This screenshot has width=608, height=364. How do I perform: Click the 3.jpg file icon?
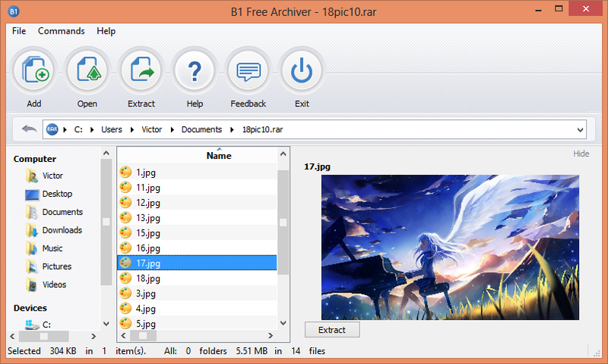tap(125, 293)
